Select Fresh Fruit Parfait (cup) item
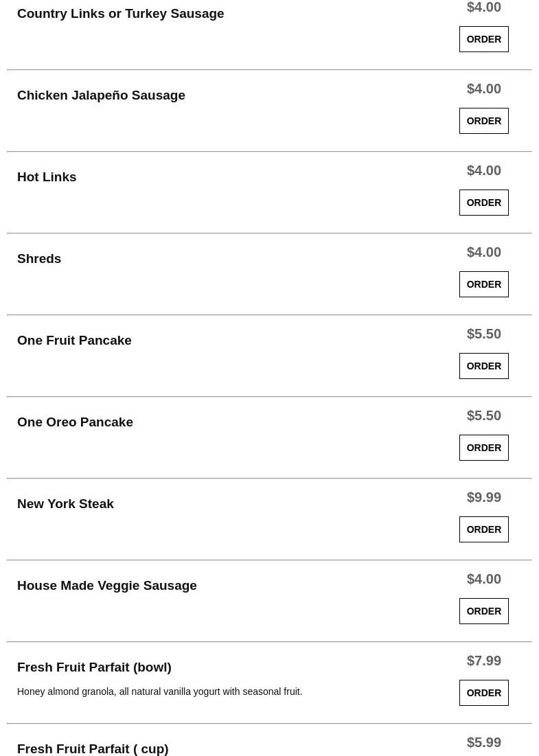539x756 pixels. [x=93, y=748]
